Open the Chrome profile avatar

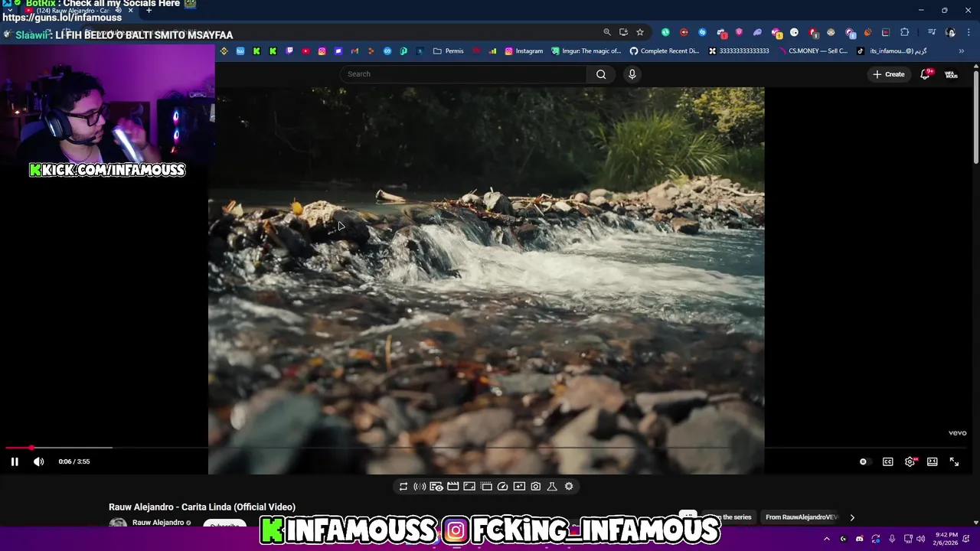tap(950, 32)
